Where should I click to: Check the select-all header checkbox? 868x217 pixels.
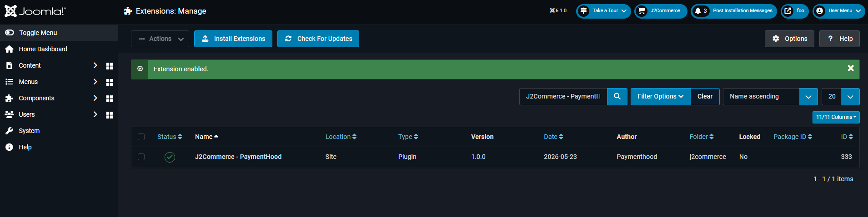pos(141,137)
